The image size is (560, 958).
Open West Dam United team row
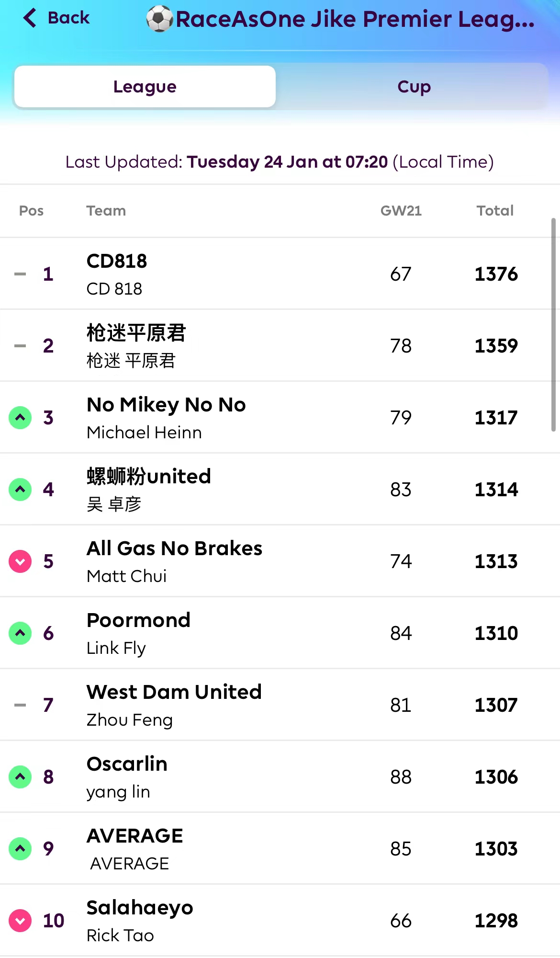click(x=174, y=693)
